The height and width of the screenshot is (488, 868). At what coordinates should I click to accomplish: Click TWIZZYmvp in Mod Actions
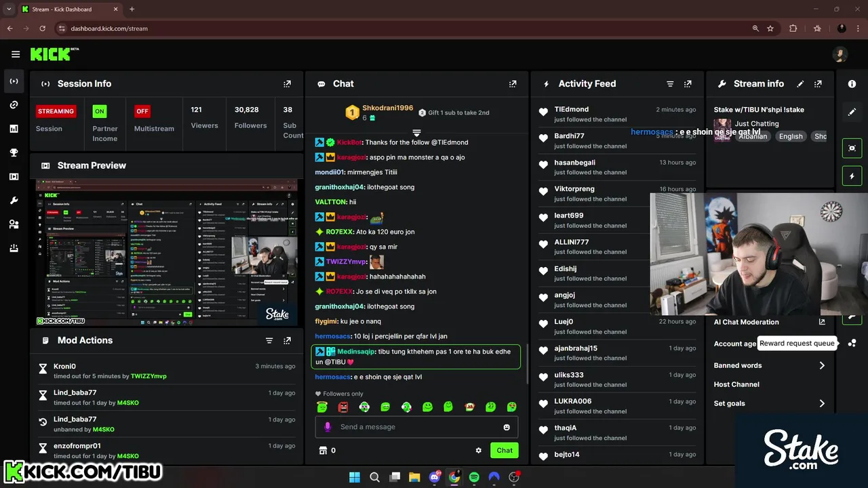149,376
